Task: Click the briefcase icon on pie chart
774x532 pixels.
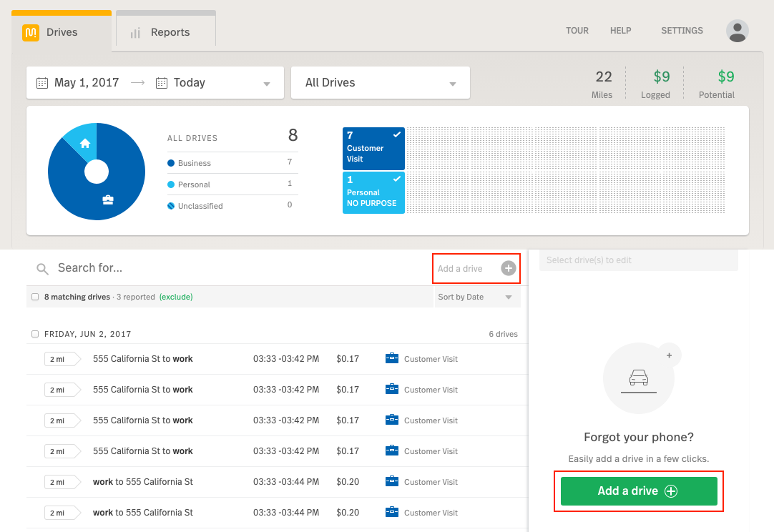Action: tap(107, 199)
